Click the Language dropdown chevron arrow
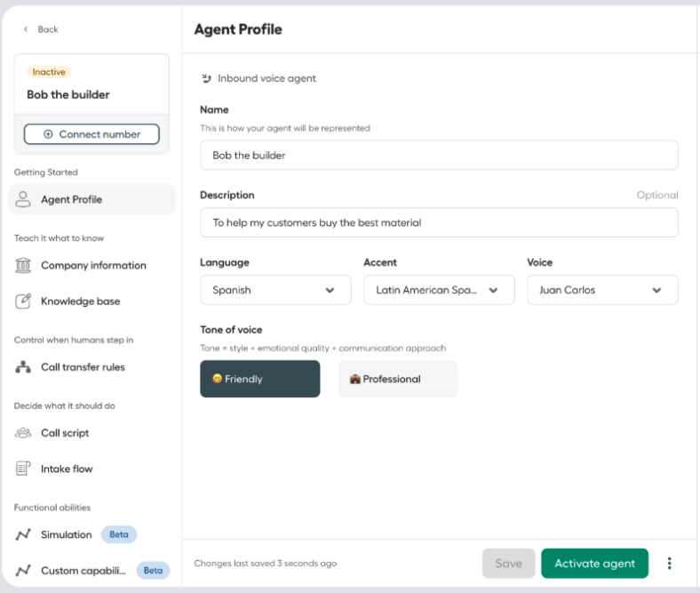 [330, 290]
